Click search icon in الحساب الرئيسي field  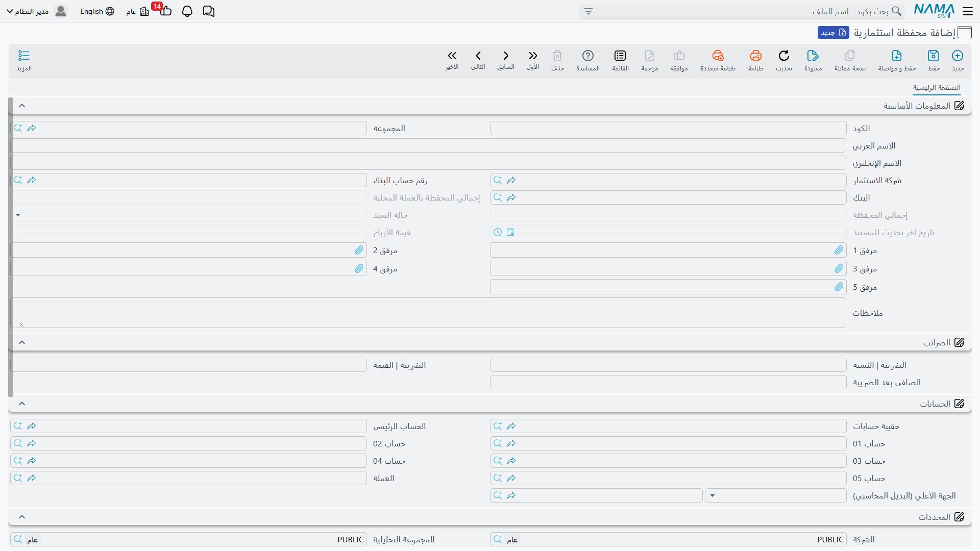tap(18, 426)
